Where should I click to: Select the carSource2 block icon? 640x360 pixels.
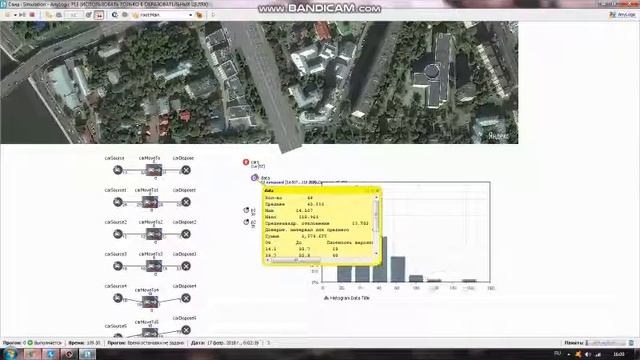118,234
